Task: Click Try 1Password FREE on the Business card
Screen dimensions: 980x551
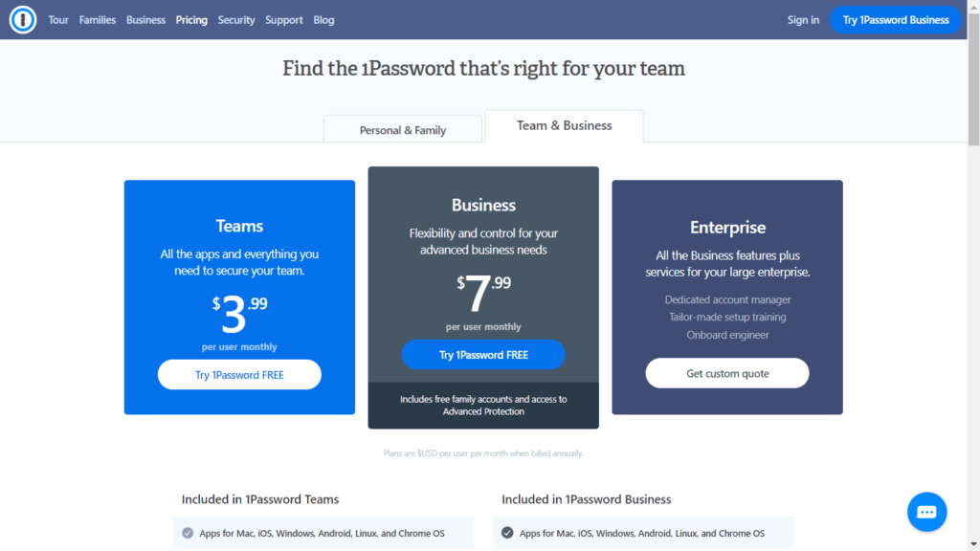Action: (482, 354)
